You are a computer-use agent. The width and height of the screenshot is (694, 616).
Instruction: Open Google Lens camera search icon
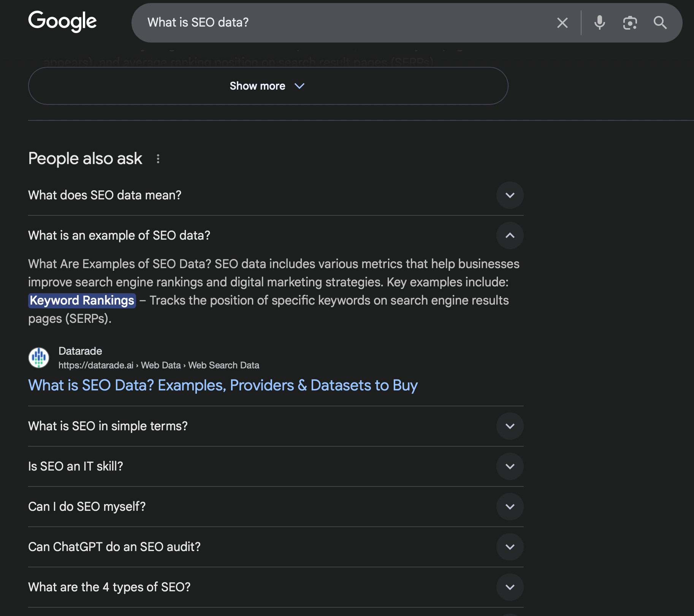630,23
